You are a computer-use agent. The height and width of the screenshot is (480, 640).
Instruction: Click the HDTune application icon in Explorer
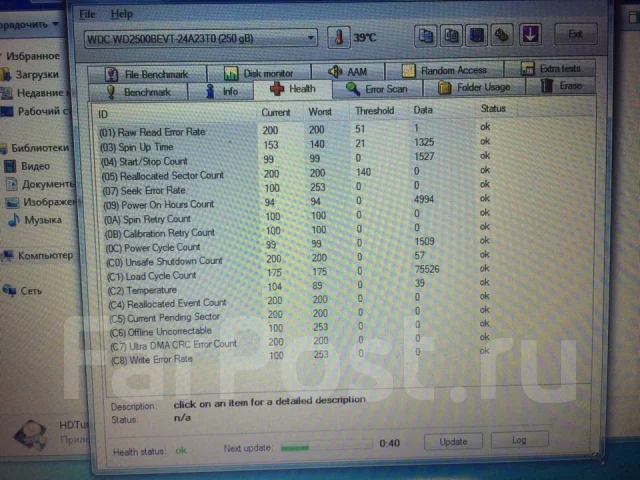click(31, 435)
